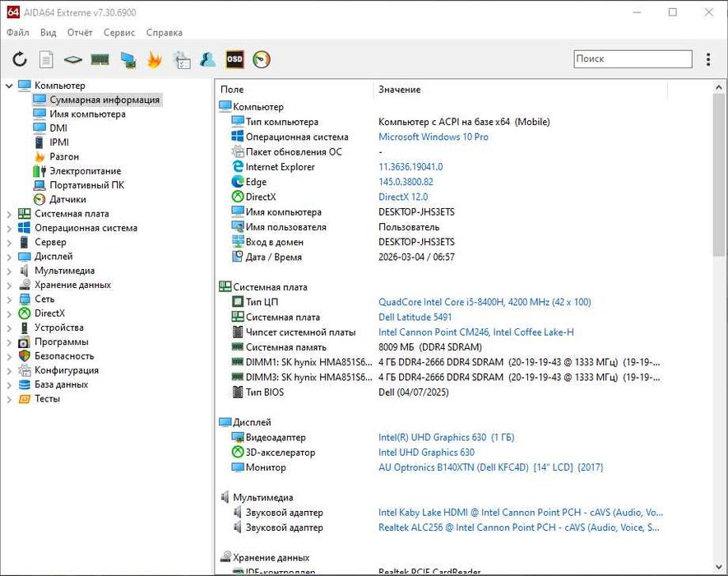The height and width of the screenshot is (576, 728).
Task: Click into the Поиск search field
Action: 633,59
